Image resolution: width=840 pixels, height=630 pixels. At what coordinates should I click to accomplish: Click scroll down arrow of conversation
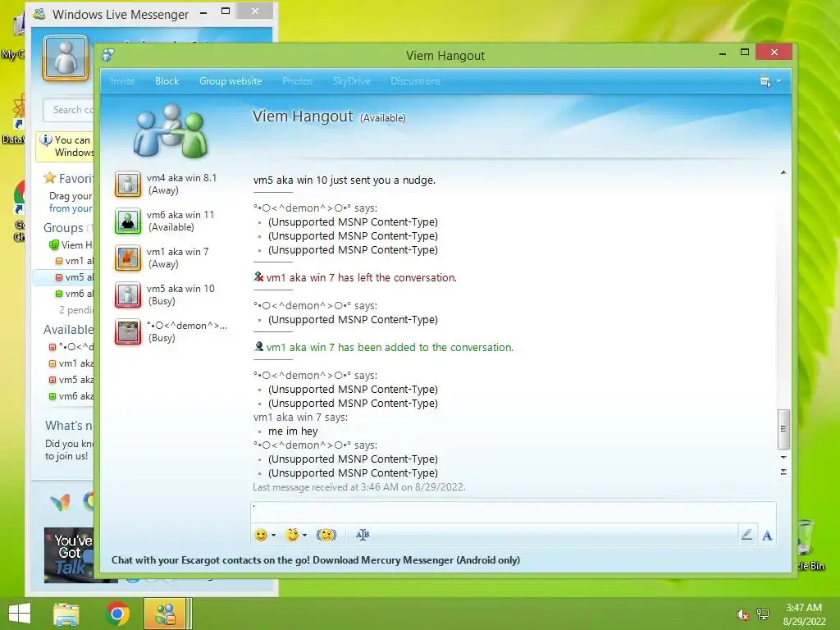783,458
